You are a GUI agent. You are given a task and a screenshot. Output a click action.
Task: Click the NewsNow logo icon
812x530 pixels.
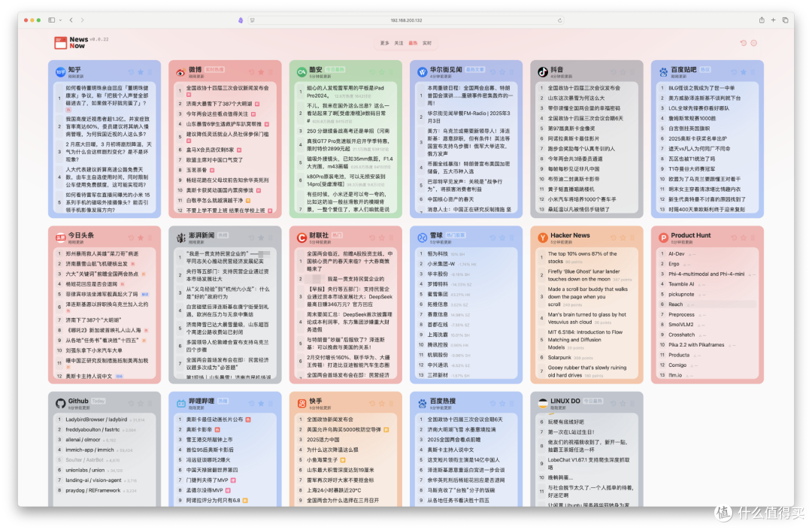tap(61, 42)
